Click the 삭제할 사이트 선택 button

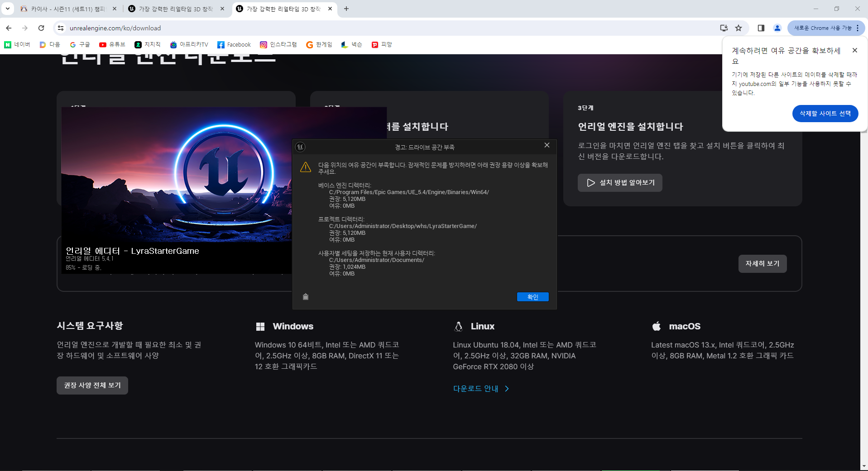(x=825, y=114)
